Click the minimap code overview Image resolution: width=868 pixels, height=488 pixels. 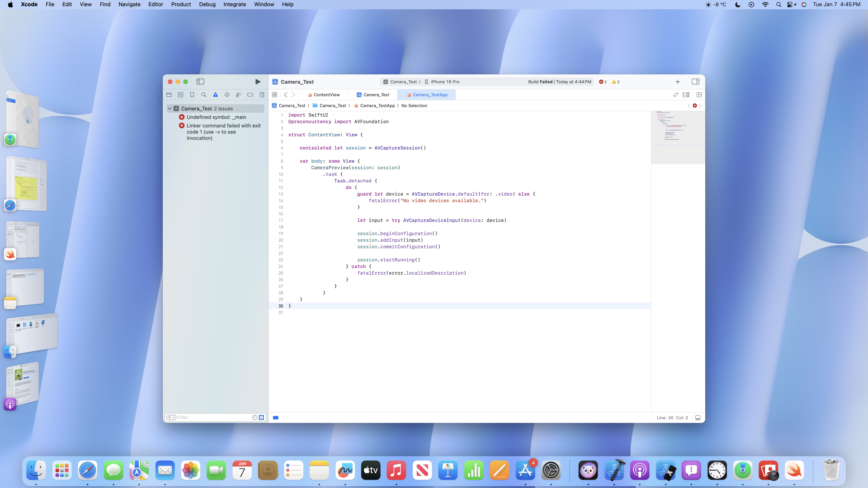coord(678,137)
